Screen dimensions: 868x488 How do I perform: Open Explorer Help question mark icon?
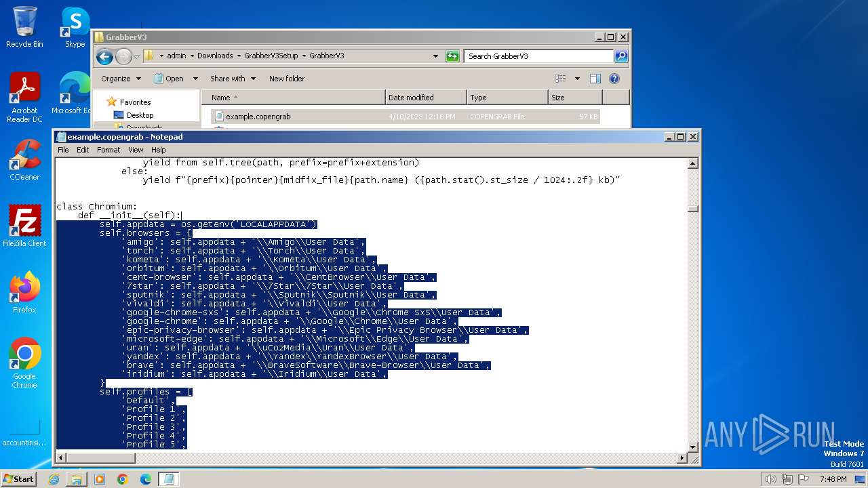coord(614,79)
